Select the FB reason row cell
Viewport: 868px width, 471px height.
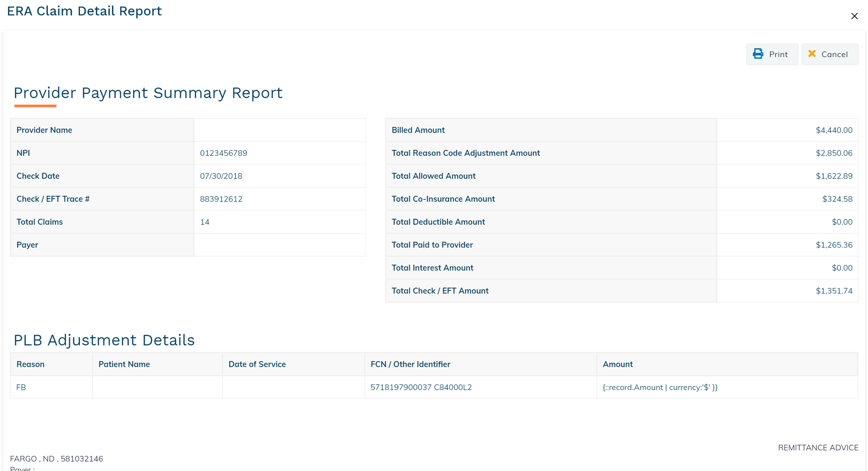pos(21,387)
